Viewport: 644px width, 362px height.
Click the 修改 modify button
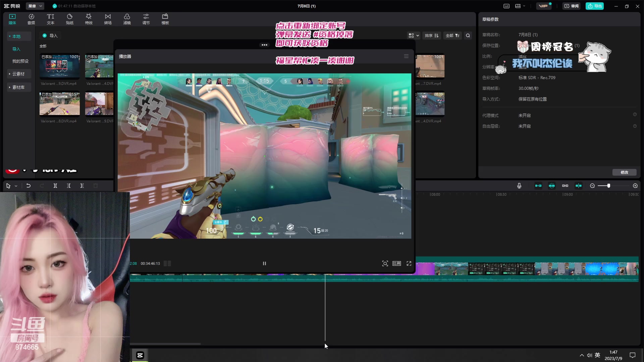[x=624, y=172]
